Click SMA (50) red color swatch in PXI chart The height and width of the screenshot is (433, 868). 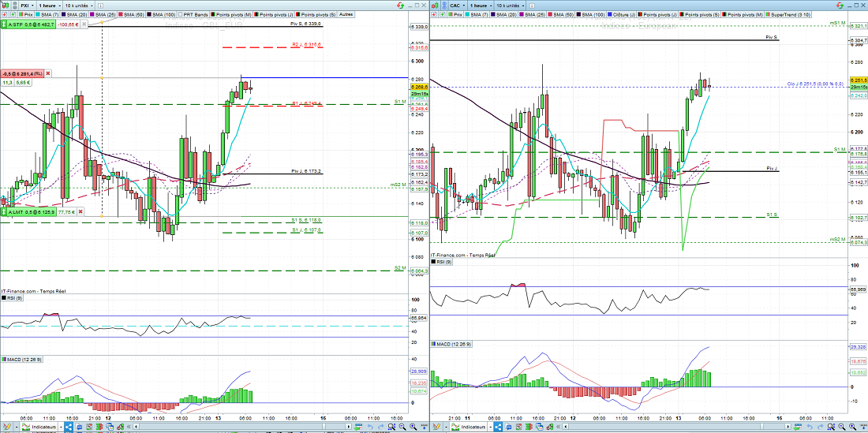121,14
